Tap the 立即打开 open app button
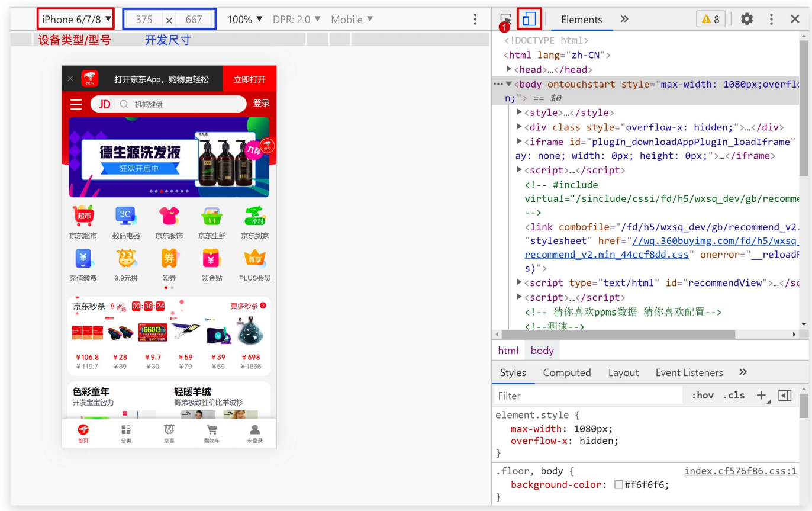 250,79
